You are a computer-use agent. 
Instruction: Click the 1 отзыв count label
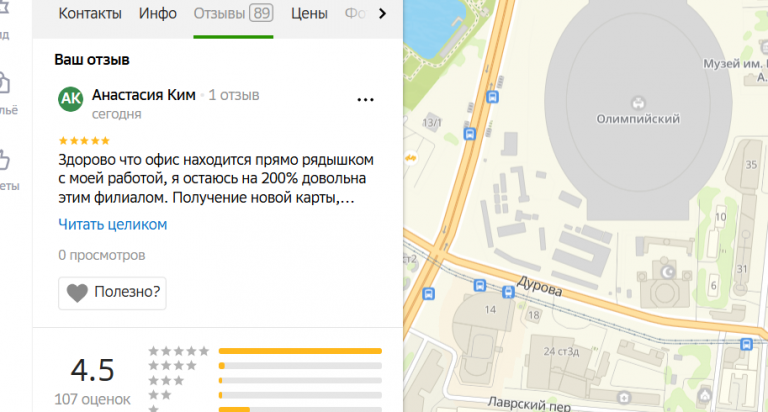[x=234, y=95]
